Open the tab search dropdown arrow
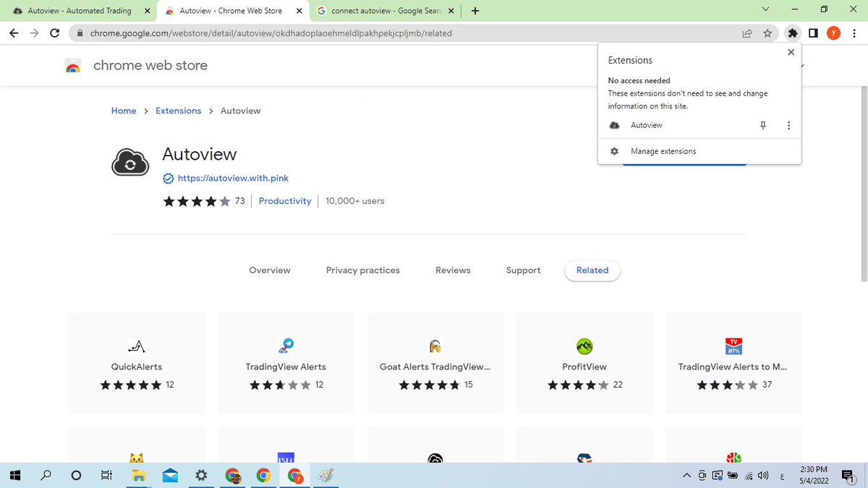This screenshot has width=868, height=488. pyautogui.click(x=766, y=10)
